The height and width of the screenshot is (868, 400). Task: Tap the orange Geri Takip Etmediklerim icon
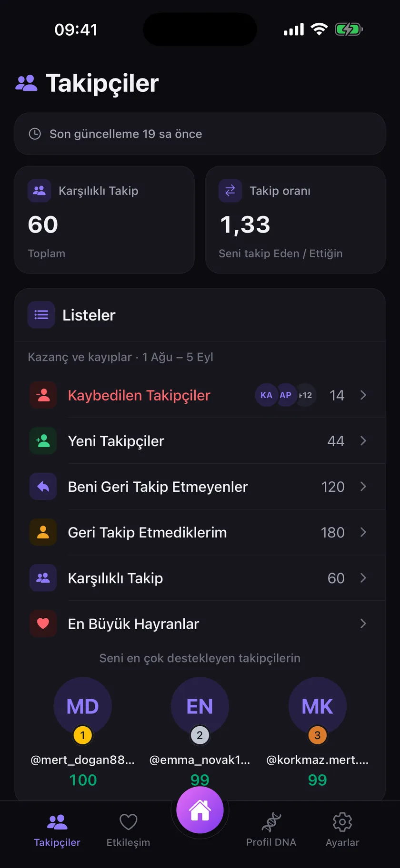point(43,532)
